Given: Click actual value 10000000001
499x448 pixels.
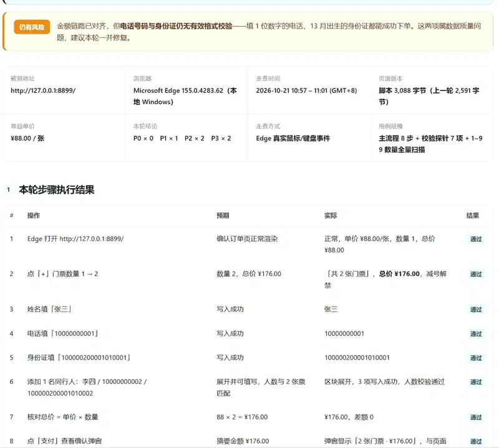Looking at the screenshot, I should (344, 333).
